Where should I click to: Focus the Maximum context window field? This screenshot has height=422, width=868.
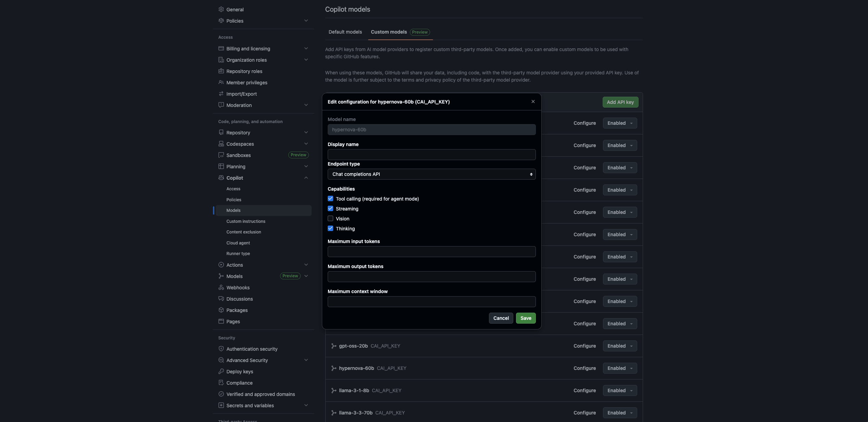click(431, 302)
